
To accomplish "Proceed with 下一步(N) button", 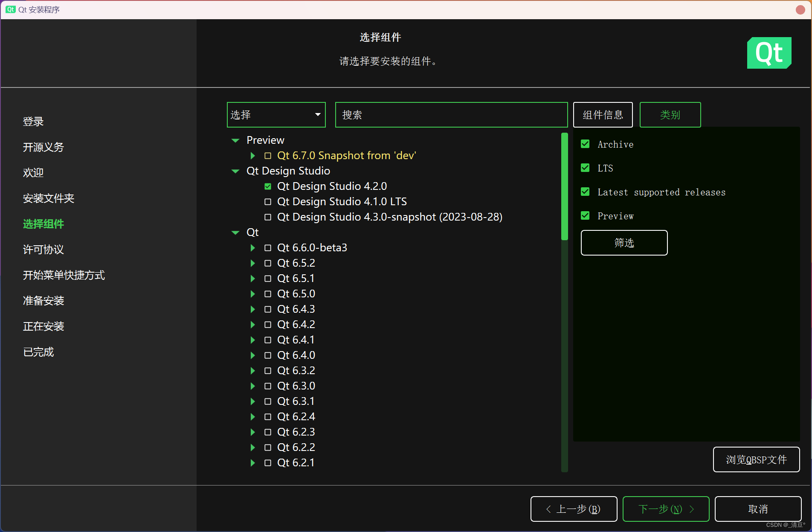I will point(666,509).
